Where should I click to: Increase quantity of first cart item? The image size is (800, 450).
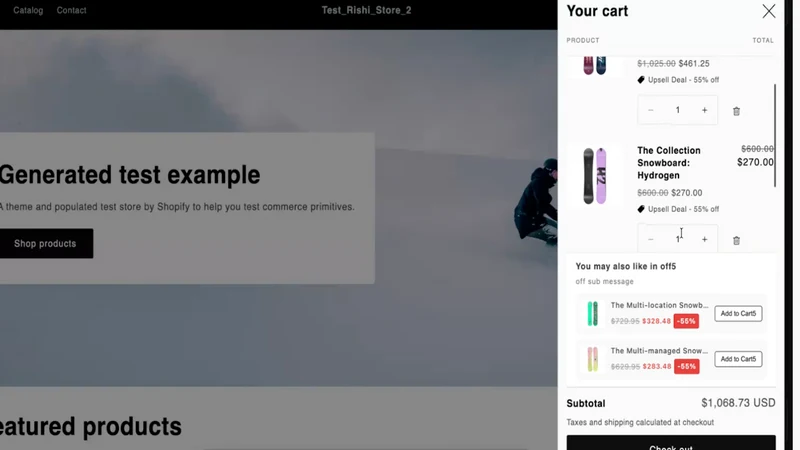coord(704,110)
